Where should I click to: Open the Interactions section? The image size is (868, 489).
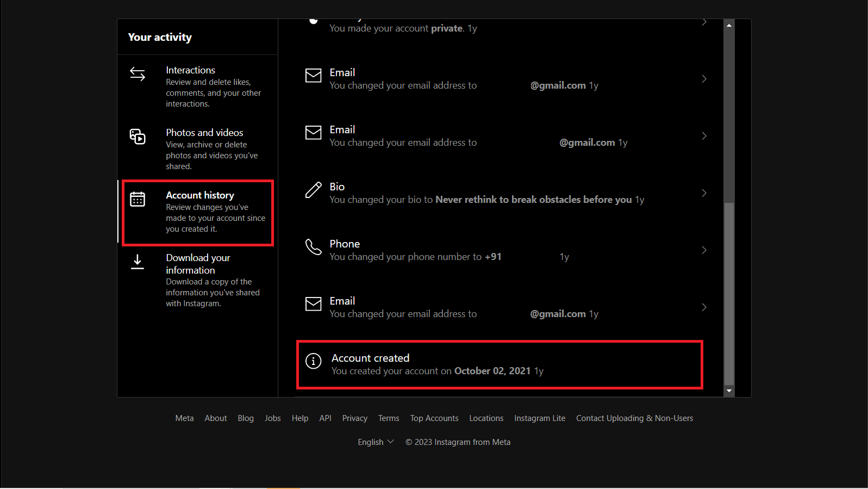191,70
